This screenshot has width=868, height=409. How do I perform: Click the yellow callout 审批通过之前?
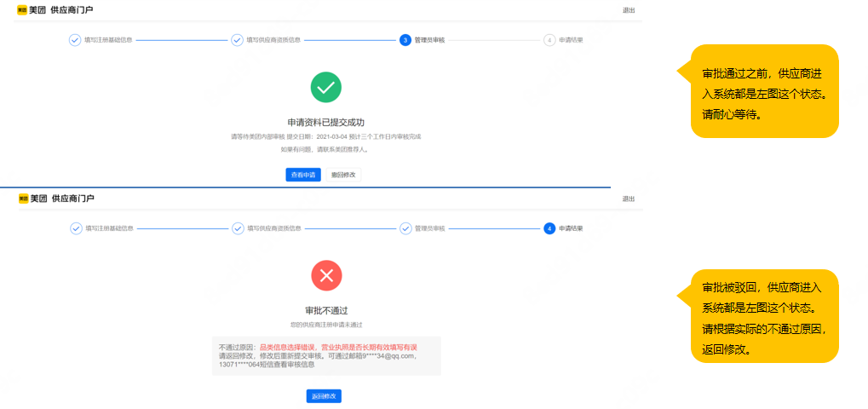[764, 91]
